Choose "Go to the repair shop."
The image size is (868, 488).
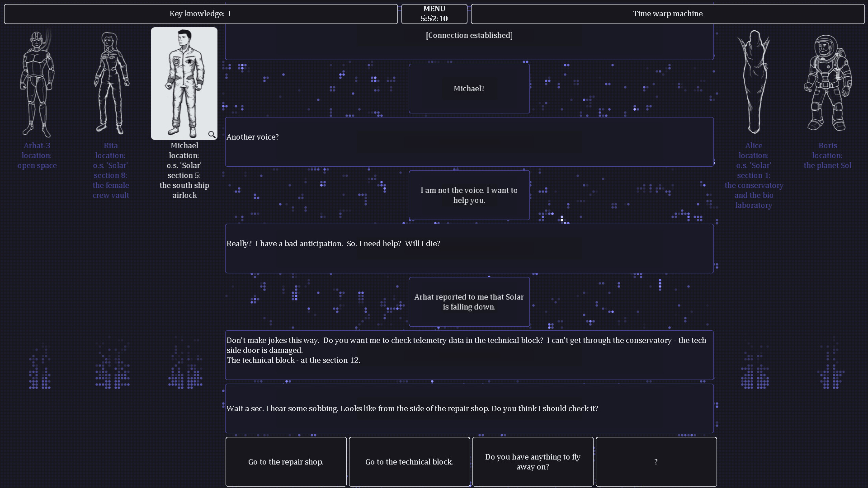(x=286, y=462)
